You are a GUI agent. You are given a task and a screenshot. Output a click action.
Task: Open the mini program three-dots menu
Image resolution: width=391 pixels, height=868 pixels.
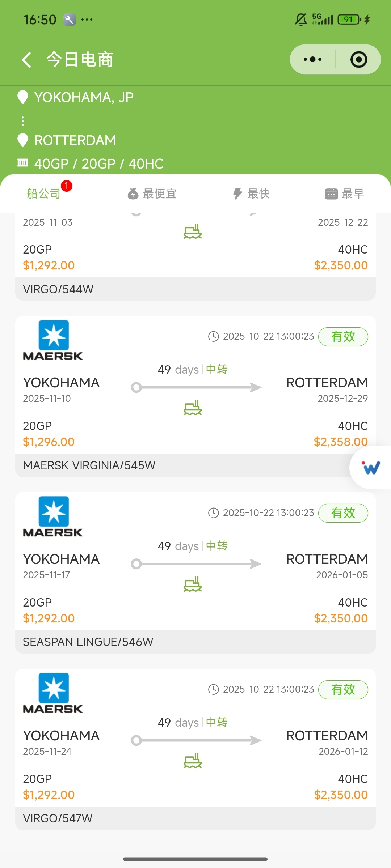(313, 60)
